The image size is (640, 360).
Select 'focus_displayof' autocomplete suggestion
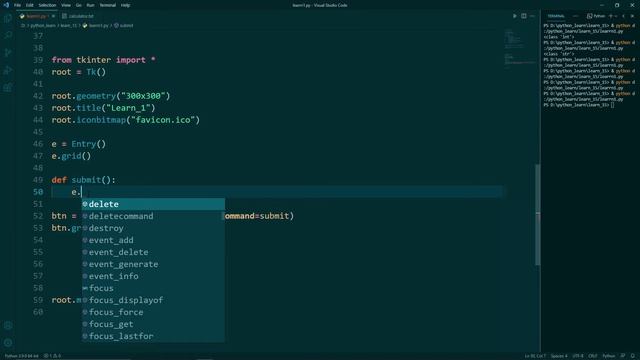153,300
